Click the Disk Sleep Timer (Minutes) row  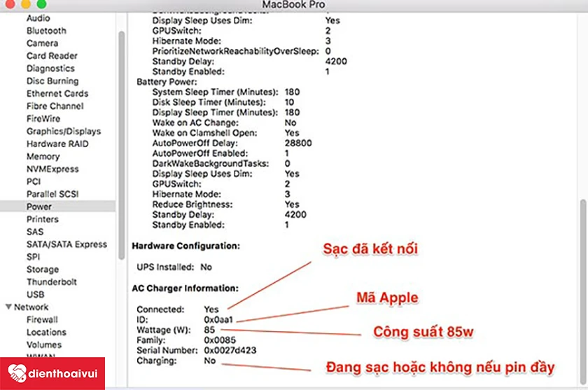[223, 102]
